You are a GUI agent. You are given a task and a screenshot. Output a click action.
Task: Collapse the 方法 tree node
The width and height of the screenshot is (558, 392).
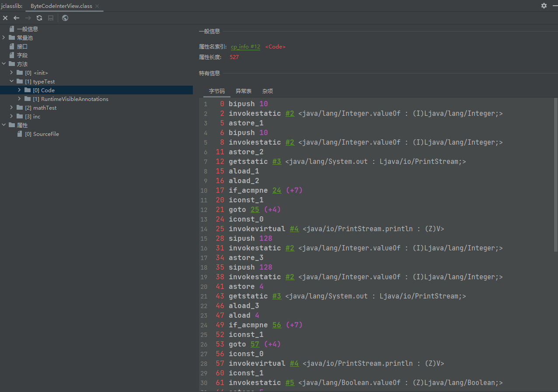pos(4,64)
